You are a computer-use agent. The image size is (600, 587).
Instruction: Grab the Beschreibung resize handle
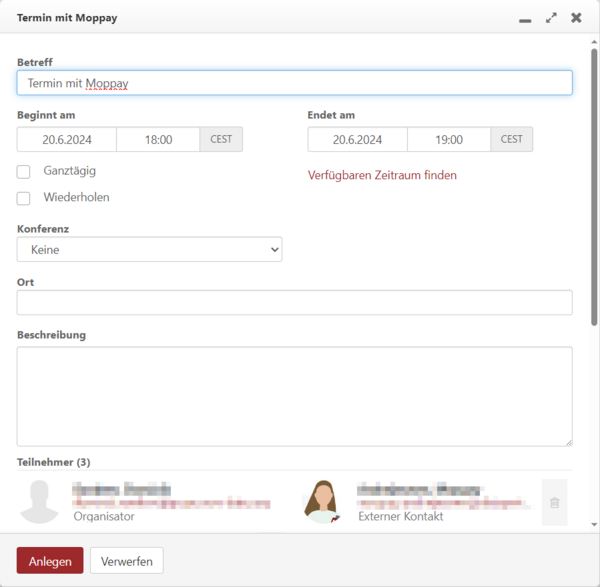point(569,443)
